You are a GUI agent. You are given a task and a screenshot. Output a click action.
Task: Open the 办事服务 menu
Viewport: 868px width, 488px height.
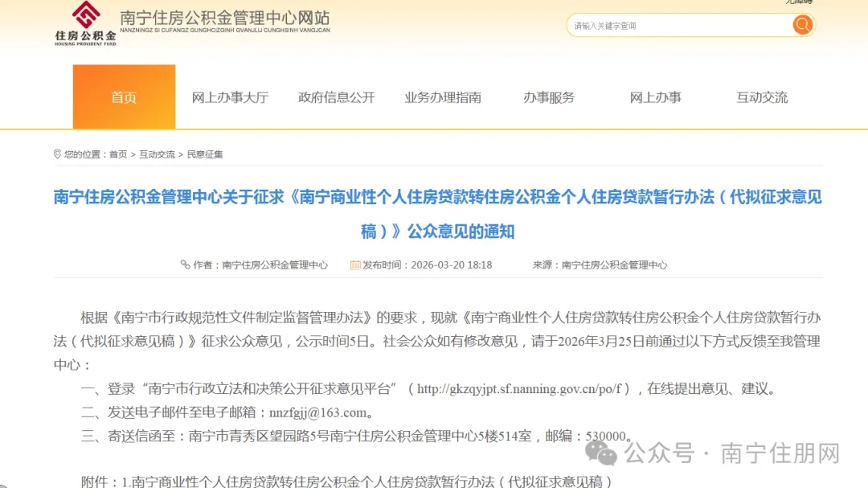(548, 97)
